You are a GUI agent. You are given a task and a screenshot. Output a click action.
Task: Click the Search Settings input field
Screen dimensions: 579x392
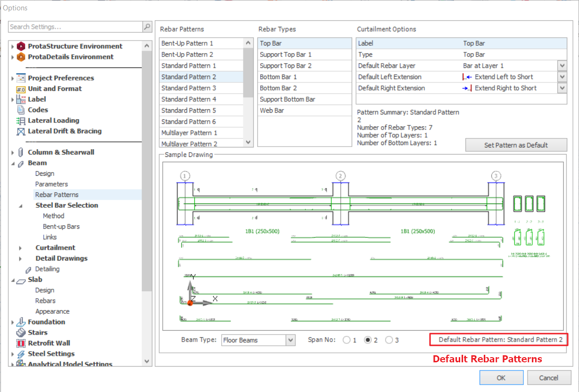tap(75, 27)
